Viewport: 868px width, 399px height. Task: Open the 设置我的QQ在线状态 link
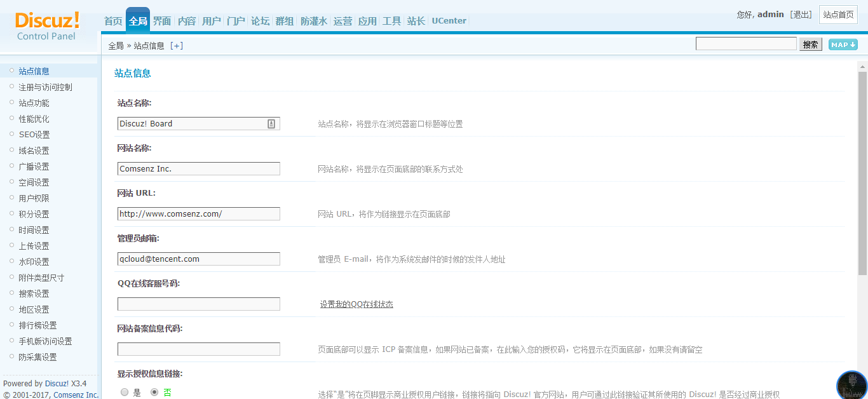coord(356,304)
